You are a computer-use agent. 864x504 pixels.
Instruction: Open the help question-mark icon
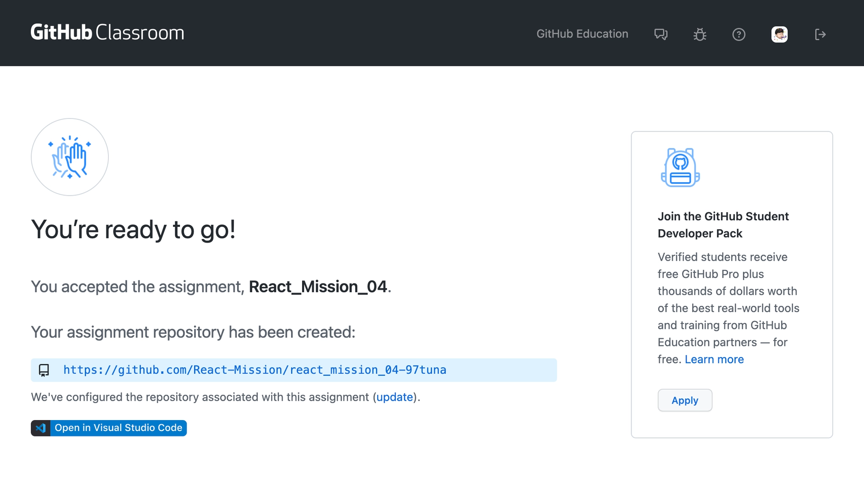click(x=738, y=34)
